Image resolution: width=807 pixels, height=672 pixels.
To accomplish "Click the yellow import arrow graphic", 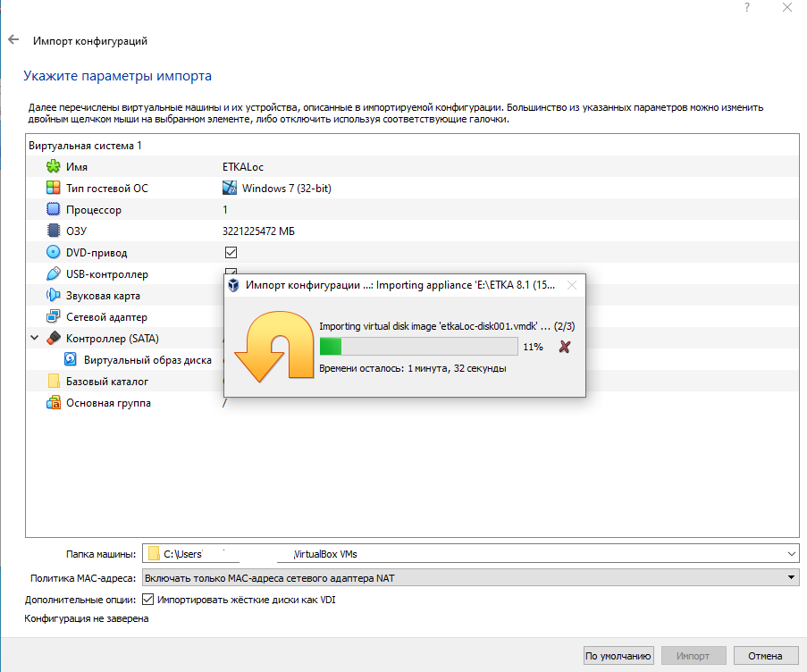I will tap(274, 347).
